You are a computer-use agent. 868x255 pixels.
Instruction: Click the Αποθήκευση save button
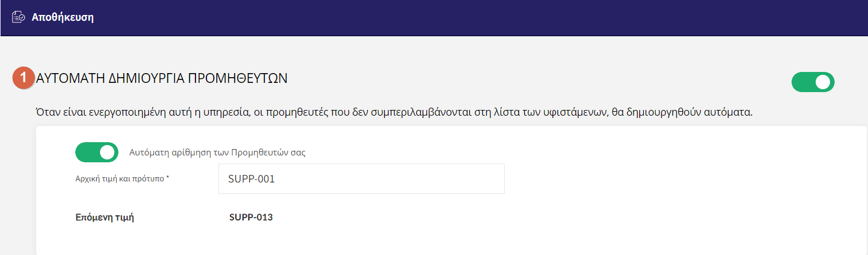click(63, 17)
